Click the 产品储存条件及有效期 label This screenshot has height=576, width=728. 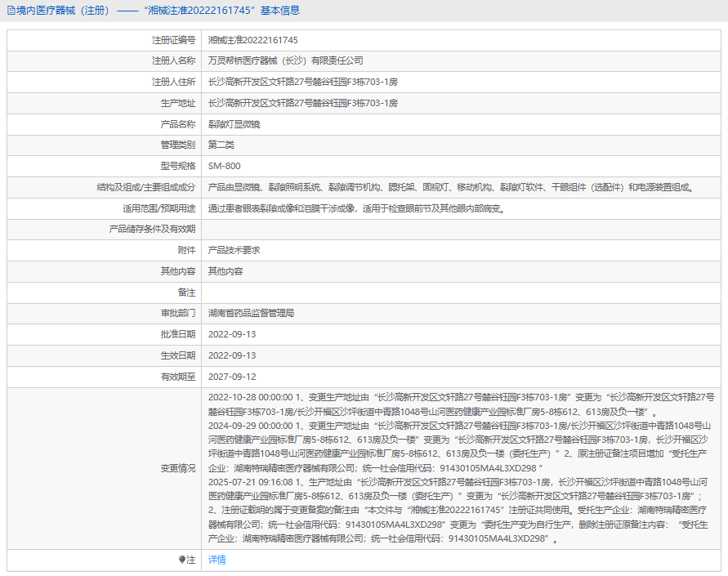click(152, 230)
